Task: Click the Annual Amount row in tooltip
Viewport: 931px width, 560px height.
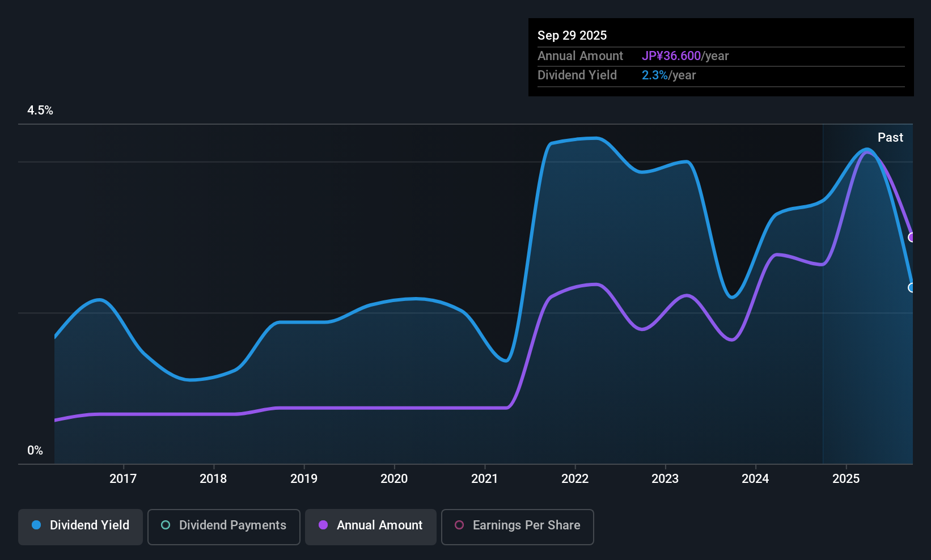Action: tap(580, 56)
